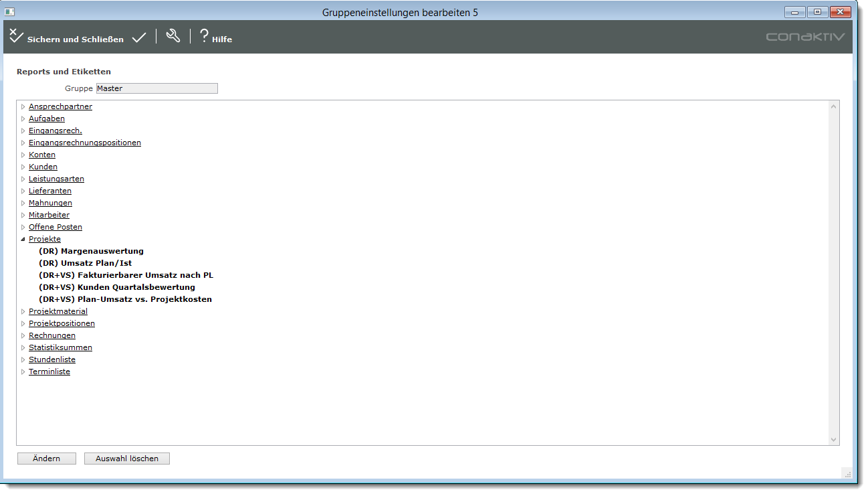Select Kunden Quartalsbewertung report
The width and height of the screenshot is (868, 494).
[117, 287]
